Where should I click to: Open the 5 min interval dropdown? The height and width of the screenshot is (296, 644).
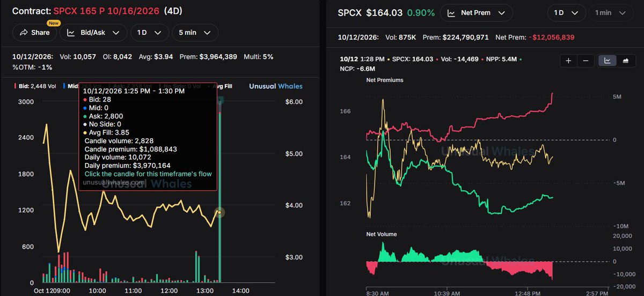[195, 32]
